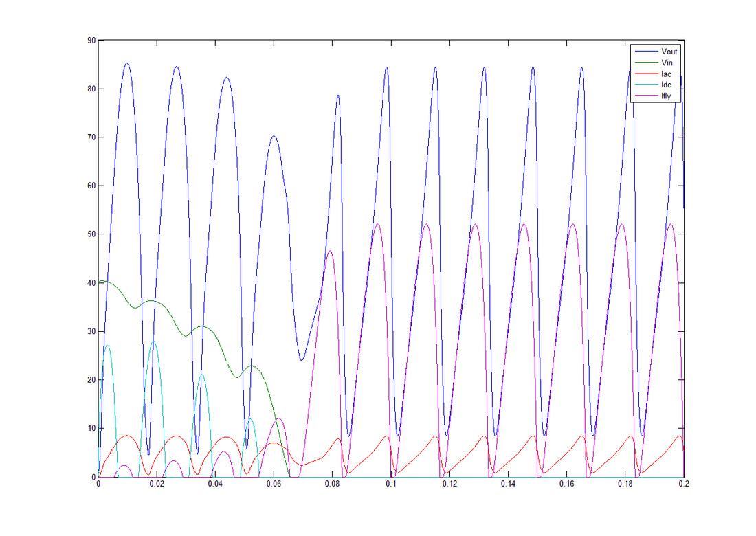This screenshot has width=756, height=536.
Task: Click the blue line sample beside Vout
Action: pos(646,52)
